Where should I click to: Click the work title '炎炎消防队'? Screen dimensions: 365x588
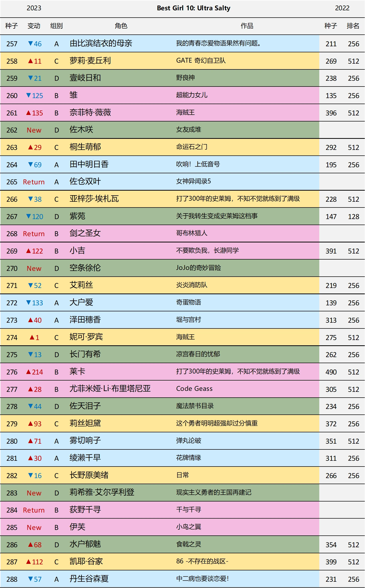(192, 285)
